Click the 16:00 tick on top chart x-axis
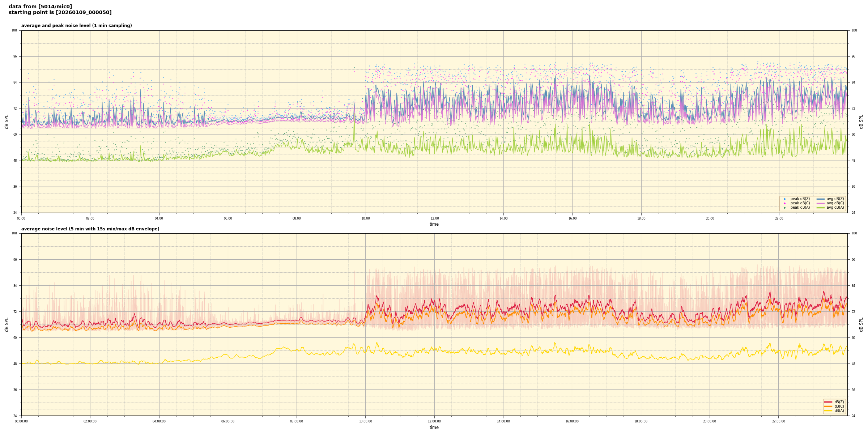This screenshot has width=868, height=434. pos(572,218)
